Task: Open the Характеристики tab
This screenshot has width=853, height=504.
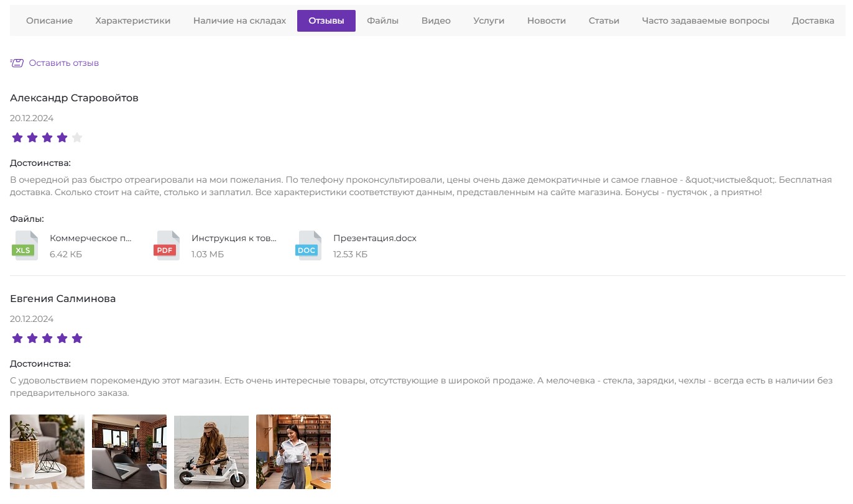Action: coord(132,21)
